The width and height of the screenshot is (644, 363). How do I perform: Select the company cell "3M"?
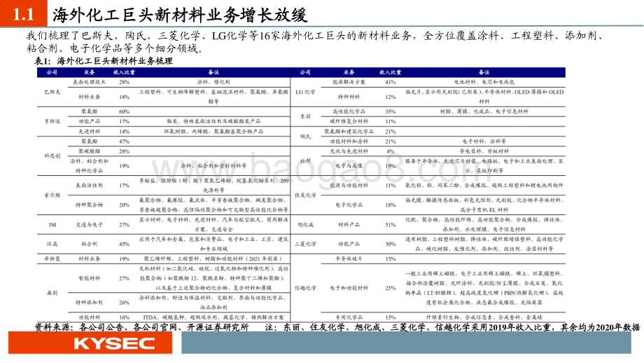click(52, 225)
